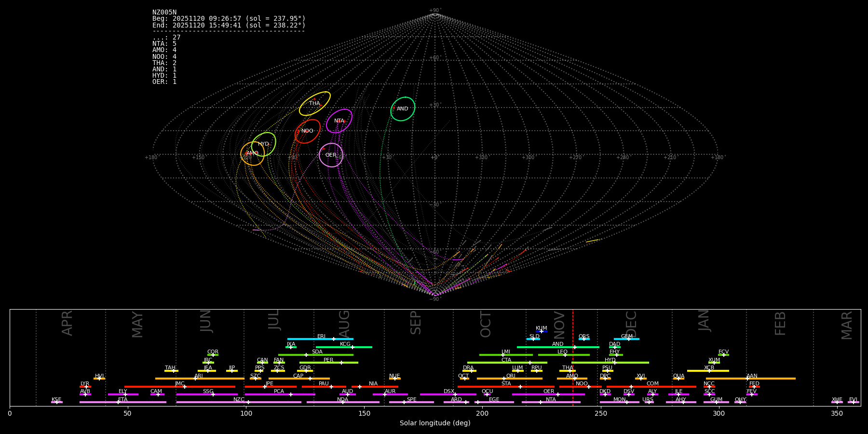Select the SPE shower bar in timeline
Viewport: 868px width, 434px height.
pos(411,402)
